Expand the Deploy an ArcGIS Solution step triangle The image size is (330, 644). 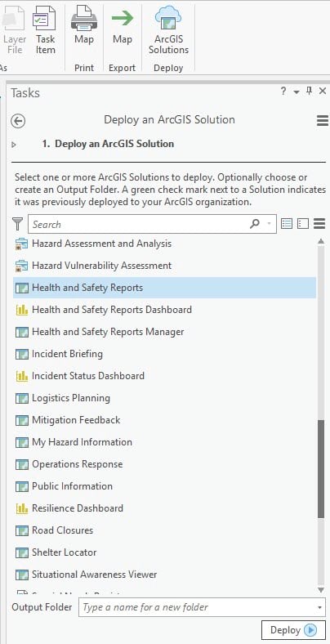click(x=15, y=145)
